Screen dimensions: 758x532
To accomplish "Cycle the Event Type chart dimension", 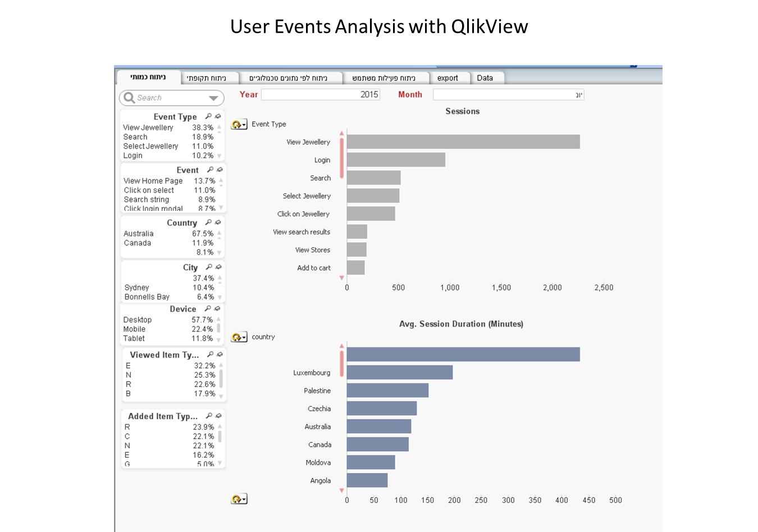I will (x=239, y=125).
